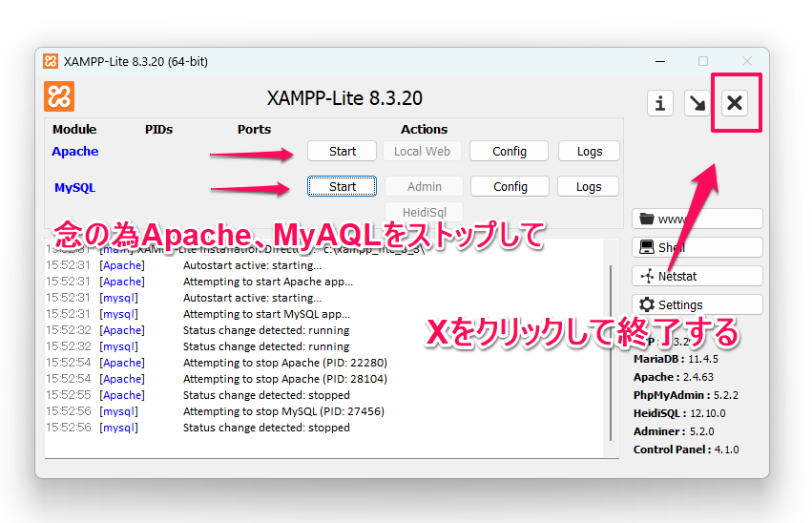Open the Settings gear button
The width and height of the screenshot is (812, 523).
pyautogui.click(x=697, y=304)
